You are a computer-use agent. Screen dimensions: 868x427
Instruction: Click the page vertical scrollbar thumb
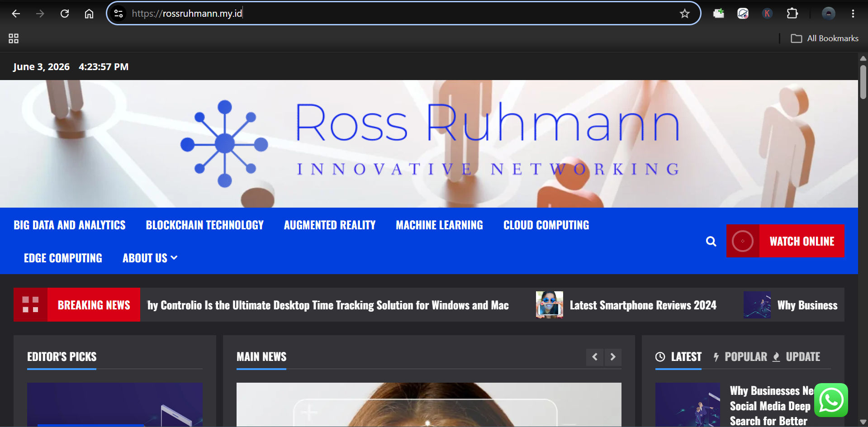coord(863,82)
